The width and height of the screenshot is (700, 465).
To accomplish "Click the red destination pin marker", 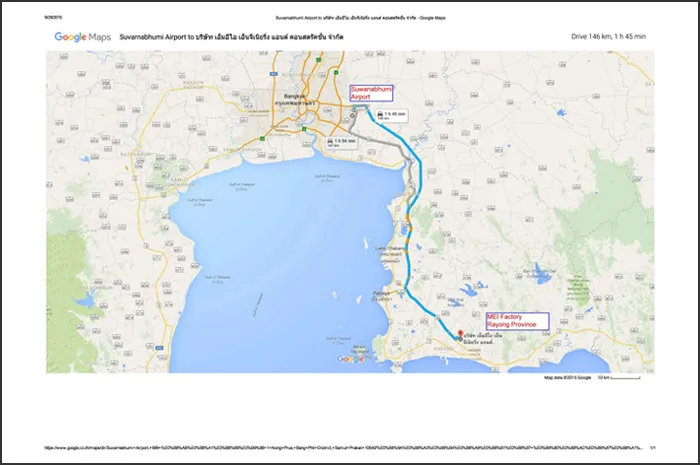I will tap(461, 334).
